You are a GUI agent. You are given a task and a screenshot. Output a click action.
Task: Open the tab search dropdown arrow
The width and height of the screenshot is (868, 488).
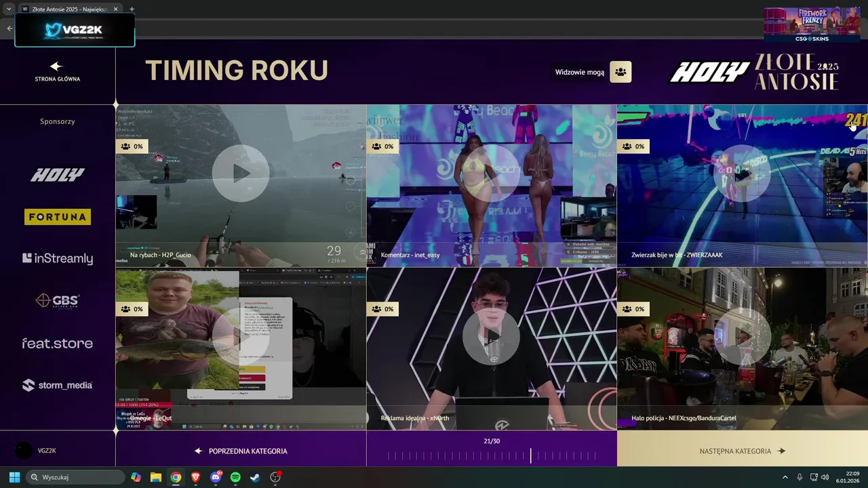point(8,9)
